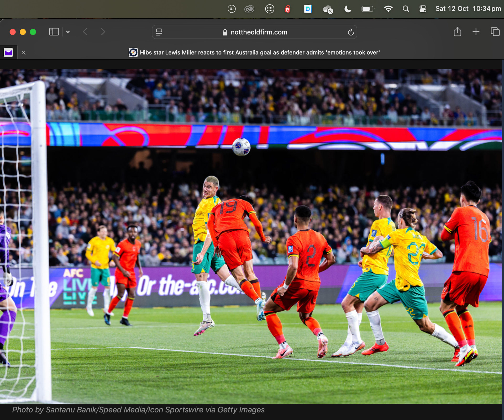Toggle Focus mode moon icon
This screenshot has width=504, height=420.
tap(348, 9)
